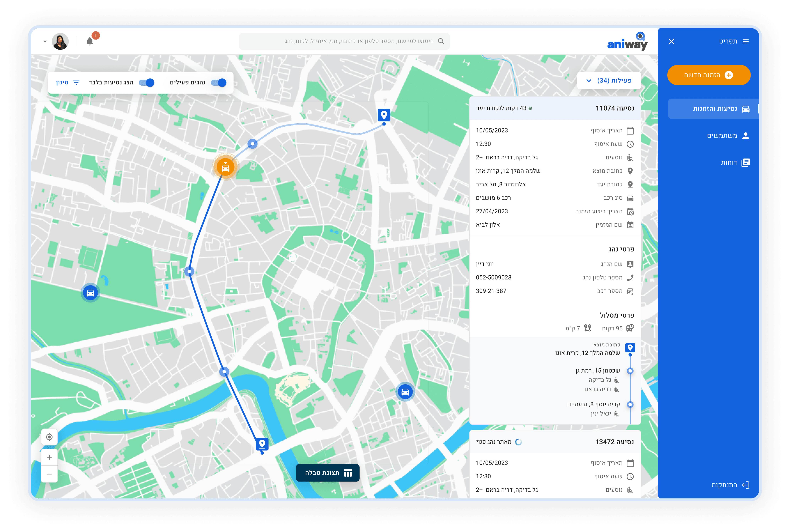Click the route waypoint dot just above the taxi marker
Image resolution: width=790 pixels, height=532 pixels.
(x=252, y=144)
